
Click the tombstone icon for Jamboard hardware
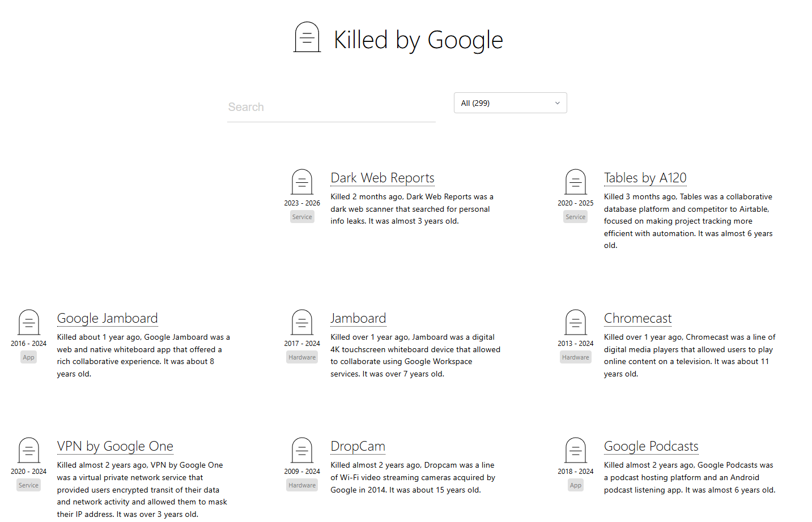coord(302,322)
